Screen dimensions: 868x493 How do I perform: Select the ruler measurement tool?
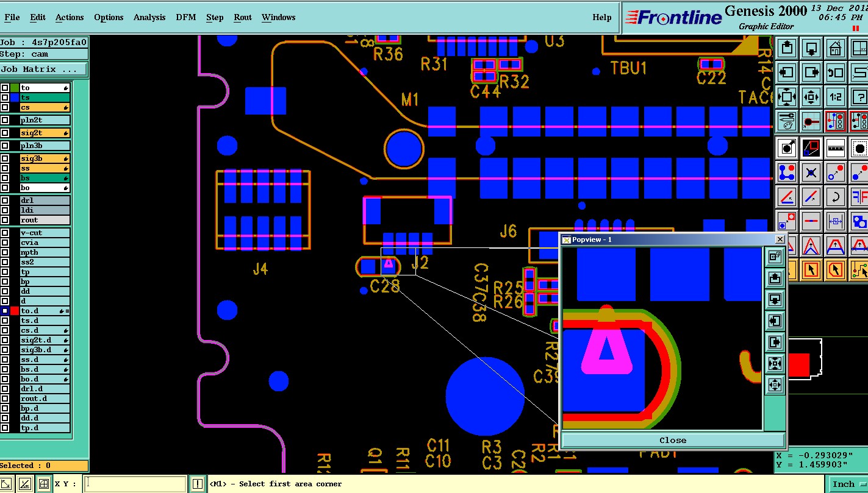[x=835, y=148]
